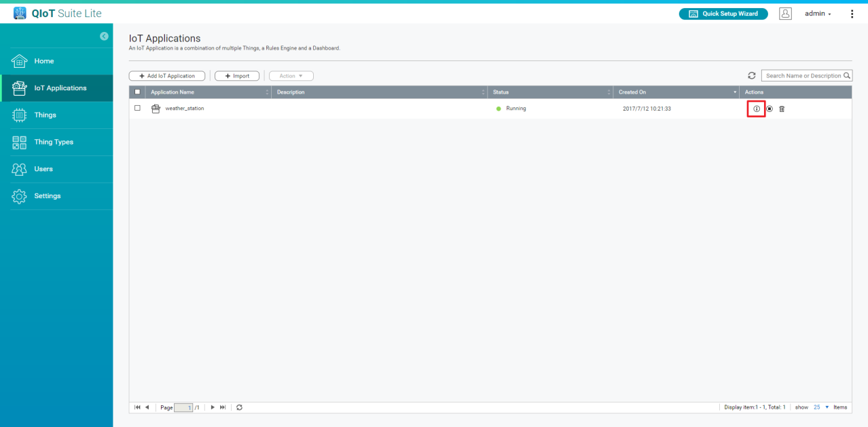The width and height of the screenshot is (868, 427).
Task: Click the refresh icon in pagination bar
Action: [240, 407]
